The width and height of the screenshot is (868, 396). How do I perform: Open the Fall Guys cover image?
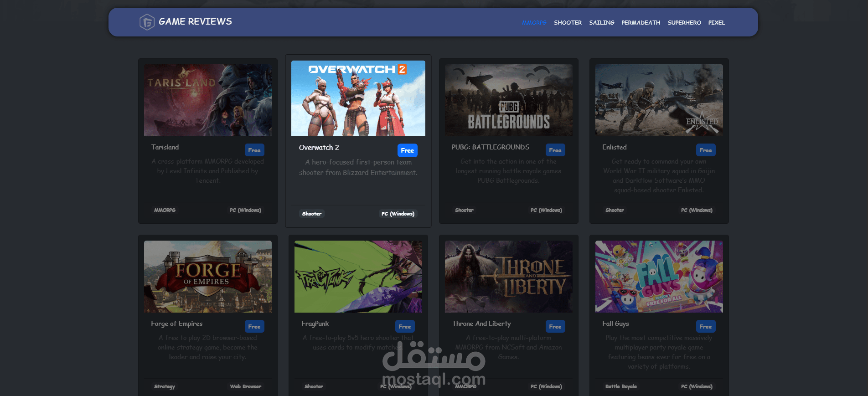[659, 277]
